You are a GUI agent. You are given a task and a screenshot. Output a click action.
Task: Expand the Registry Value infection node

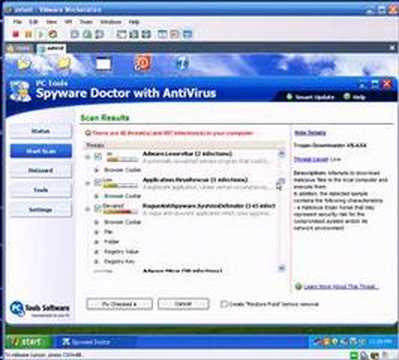coord(97,252)
